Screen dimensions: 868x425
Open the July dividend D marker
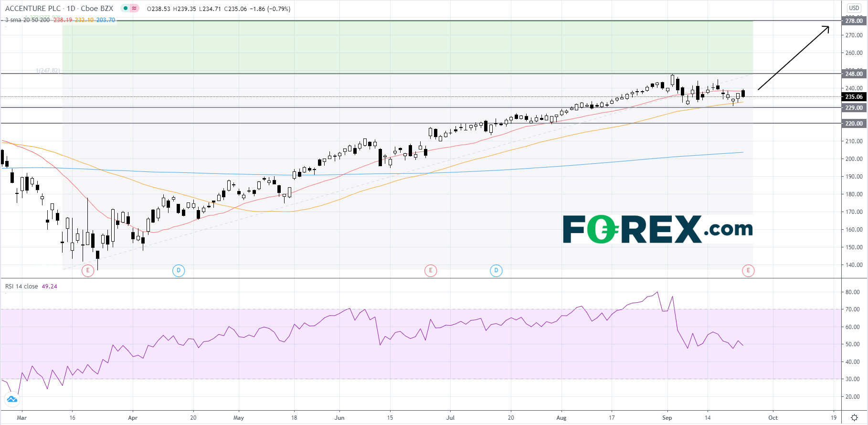click(x=496, y=271)
